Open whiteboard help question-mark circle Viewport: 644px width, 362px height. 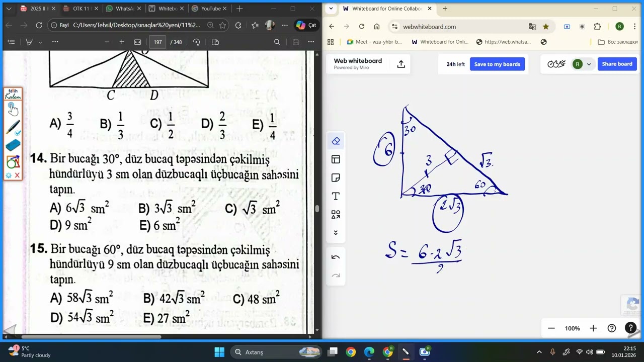tap(612, 328)
